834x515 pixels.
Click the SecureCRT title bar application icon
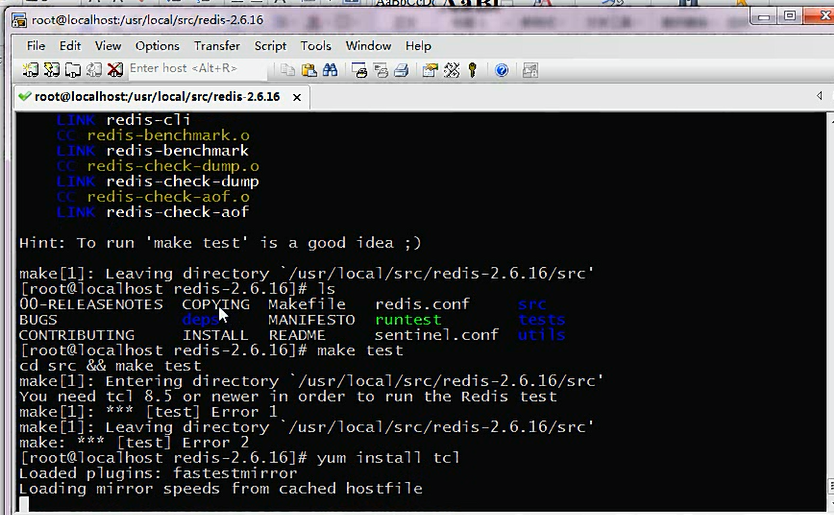click(19, 20)
